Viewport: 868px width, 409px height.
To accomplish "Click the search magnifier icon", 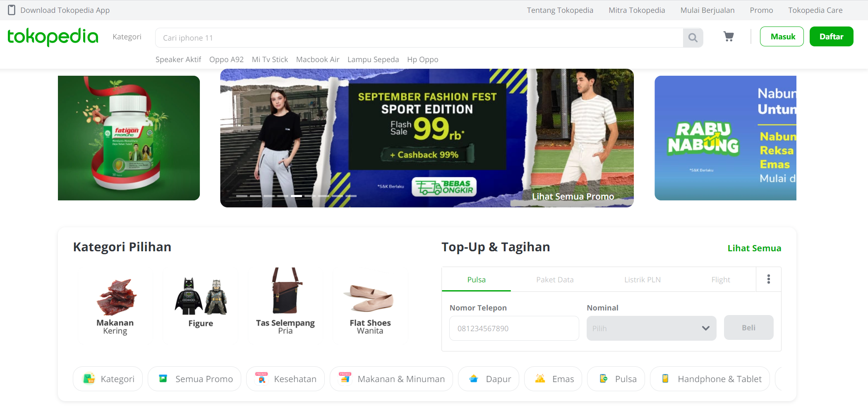I will [693, 38].
